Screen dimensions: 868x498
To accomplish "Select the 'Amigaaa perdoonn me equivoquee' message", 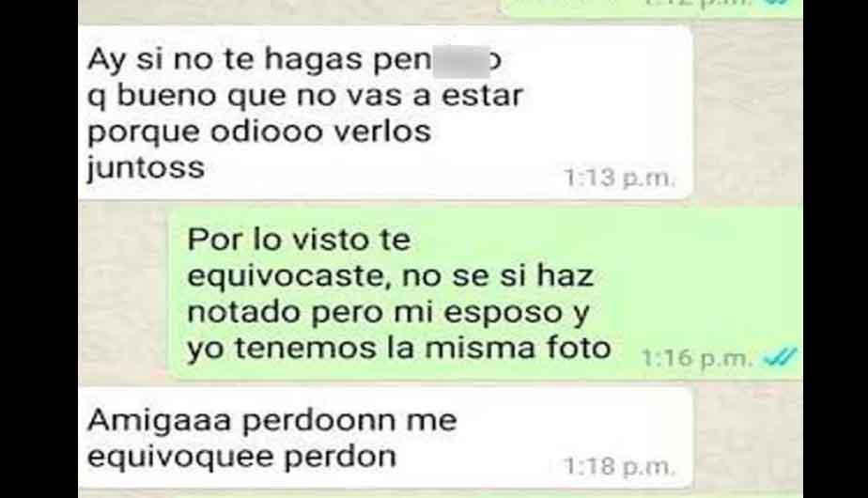I will (x=386, y=438).
